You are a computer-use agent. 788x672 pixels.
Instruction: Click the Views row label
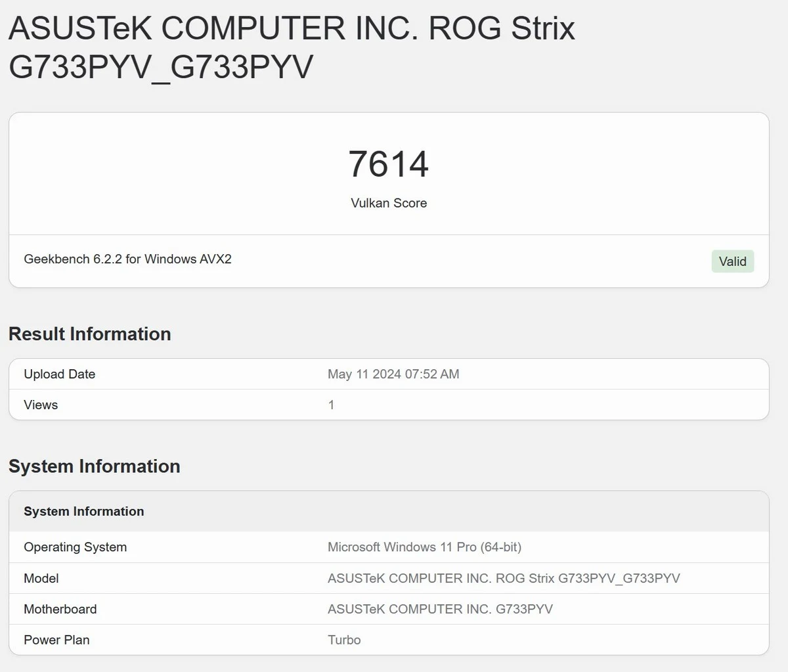41,405
